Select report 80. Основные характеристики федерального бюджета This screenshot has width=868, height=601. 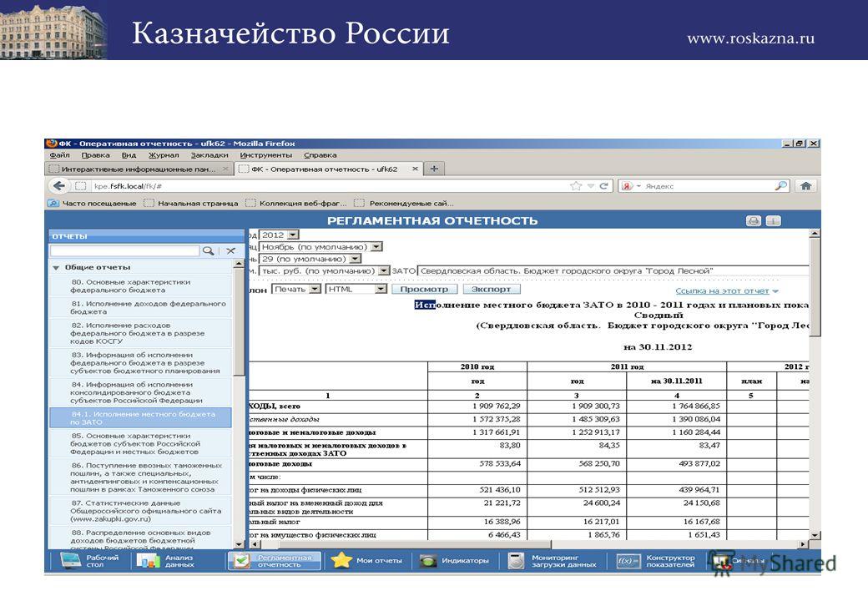coord(140,286)
